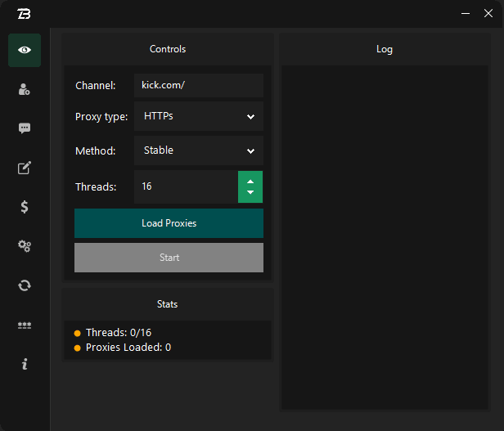
Task: Open the dollar sign sidebar section
Action: click(25, 207)
